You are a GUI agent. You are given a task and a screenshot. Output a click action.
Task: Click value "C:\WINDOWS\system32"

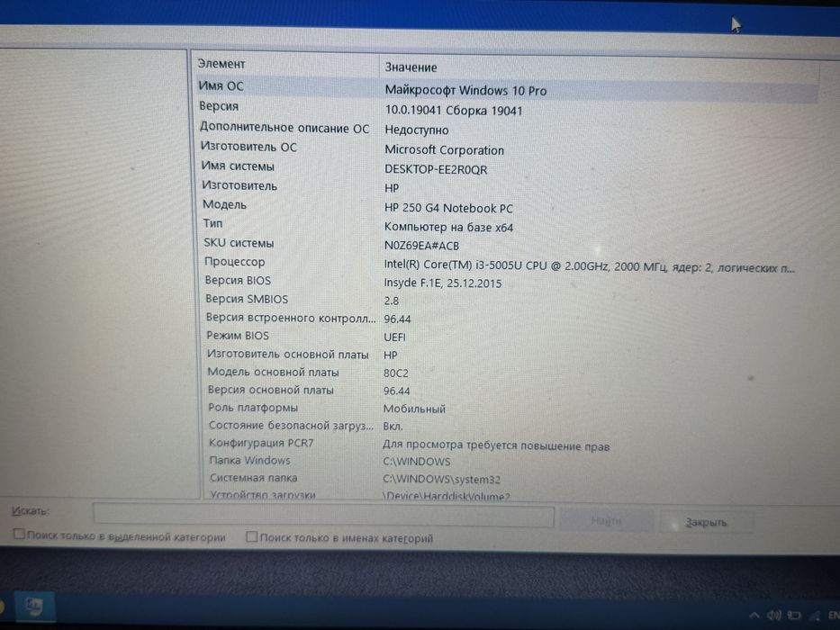(441, 480)
